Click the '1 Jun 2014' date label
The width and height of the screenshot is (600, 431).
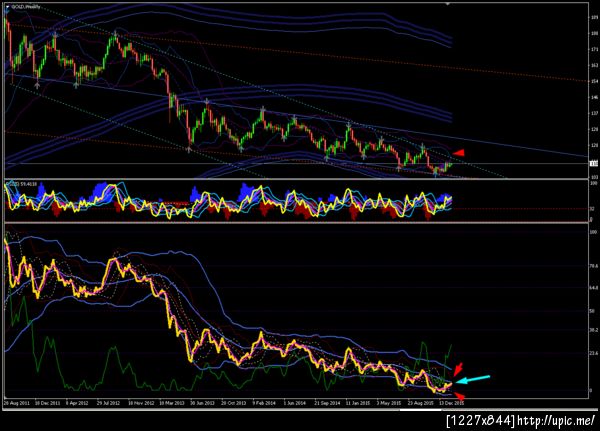point(295,403)
